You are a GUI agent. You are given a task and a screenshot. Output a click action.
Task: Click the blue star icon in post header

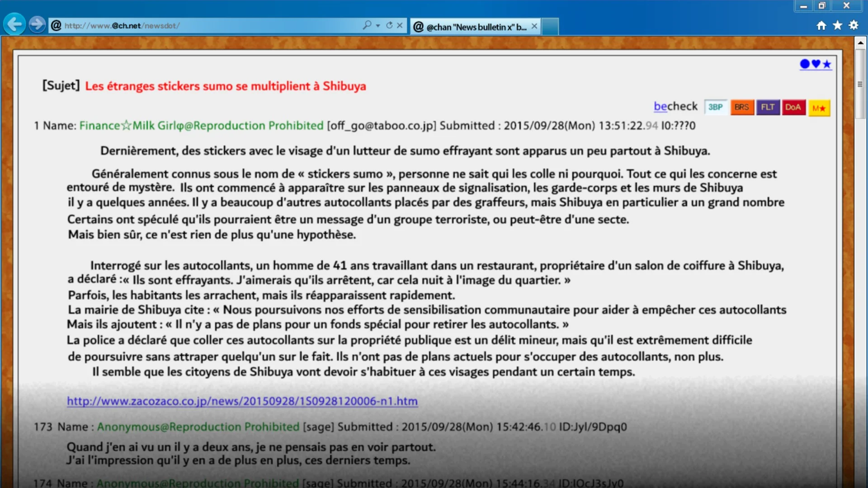(827, 64)
